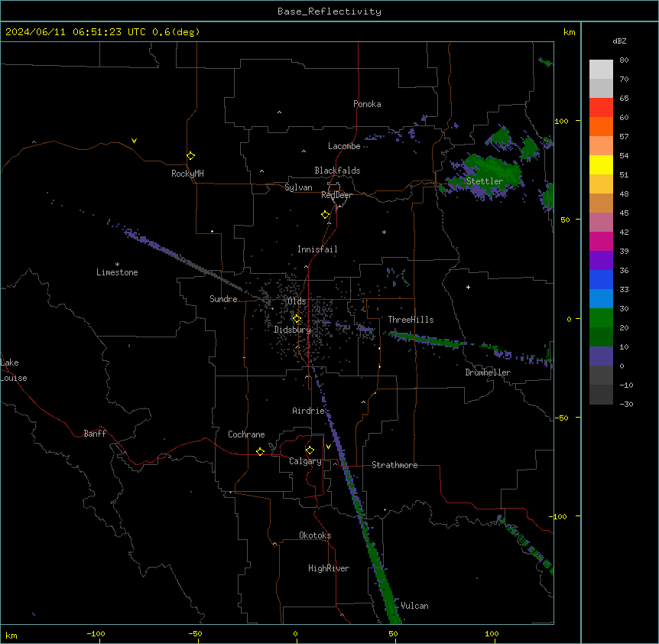The height and width of the screenshot is (644, 659).
Task: Click yellow diamond marker south of RedDeer
Action: coord(325,215)
